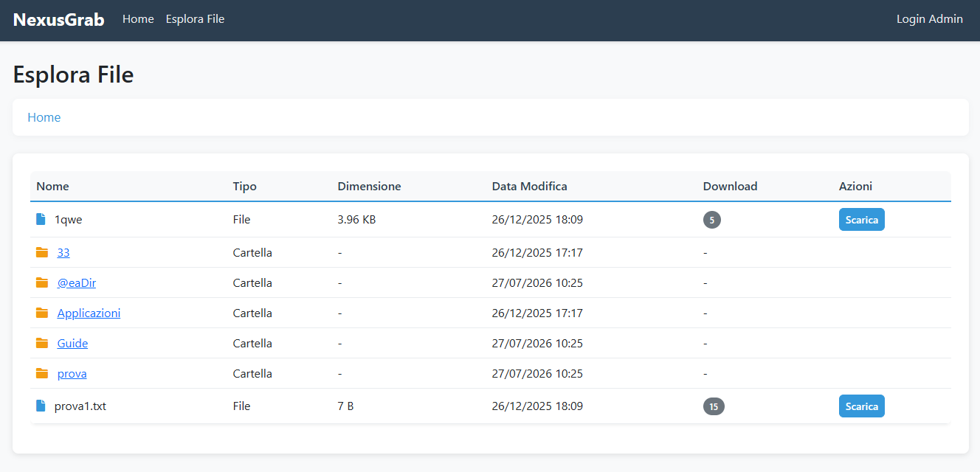This screenshot has width=980, height=472.
Task: Click the prova1.txt modification date
Action: click(x=537, y=406)
